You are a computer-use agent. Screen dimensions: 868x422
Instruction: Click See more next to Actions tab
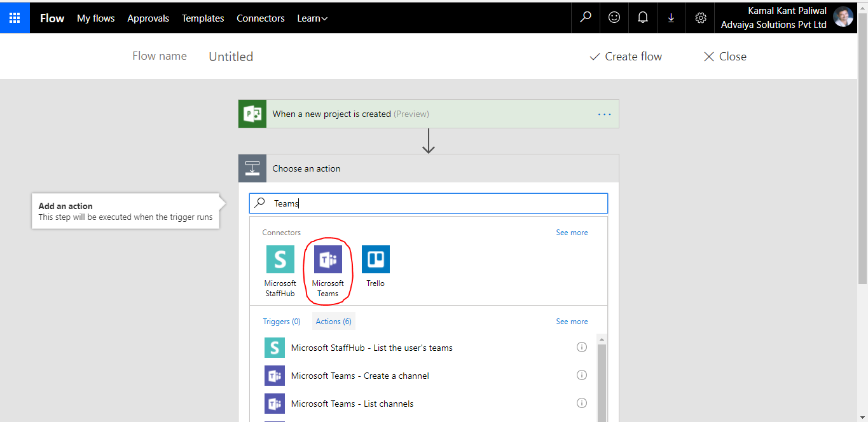[572, 322]
